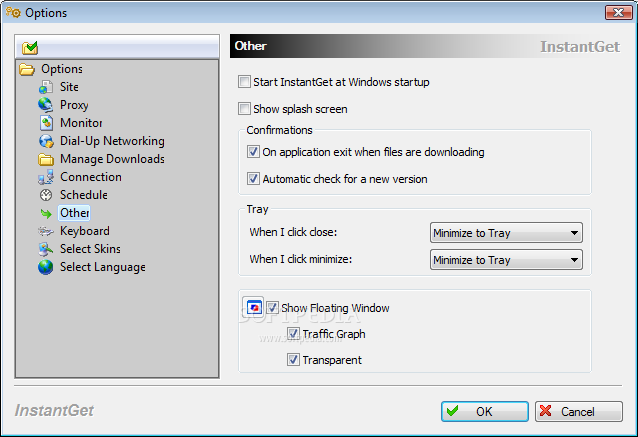
Task: Open Select Language page
Action: tap(103, 267)
